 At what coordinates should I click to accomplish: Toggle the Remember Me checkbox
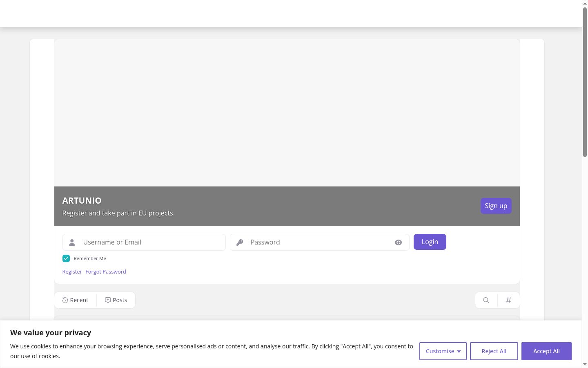[x=66, y=258]
